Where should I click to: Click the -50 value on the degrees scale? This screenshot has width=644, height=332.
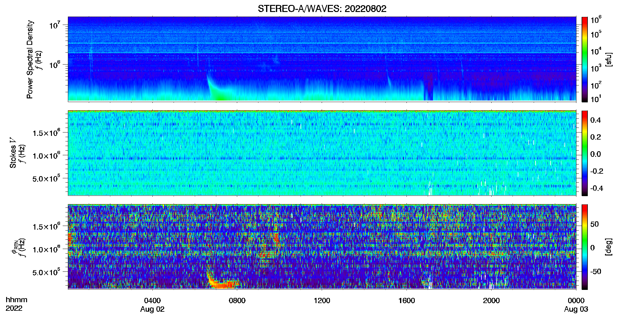click(595, 272)
